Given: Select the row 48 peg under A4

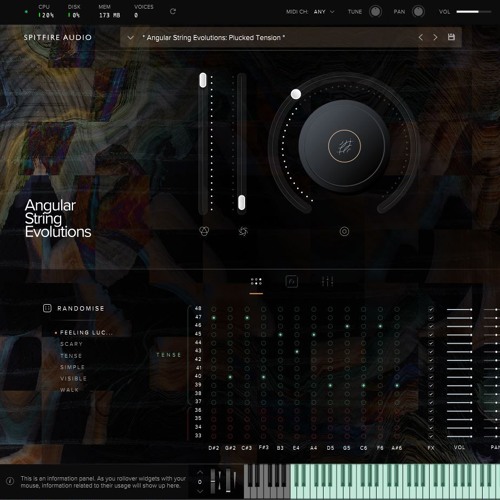Looking at the screenshot, I should click(314, 309).
